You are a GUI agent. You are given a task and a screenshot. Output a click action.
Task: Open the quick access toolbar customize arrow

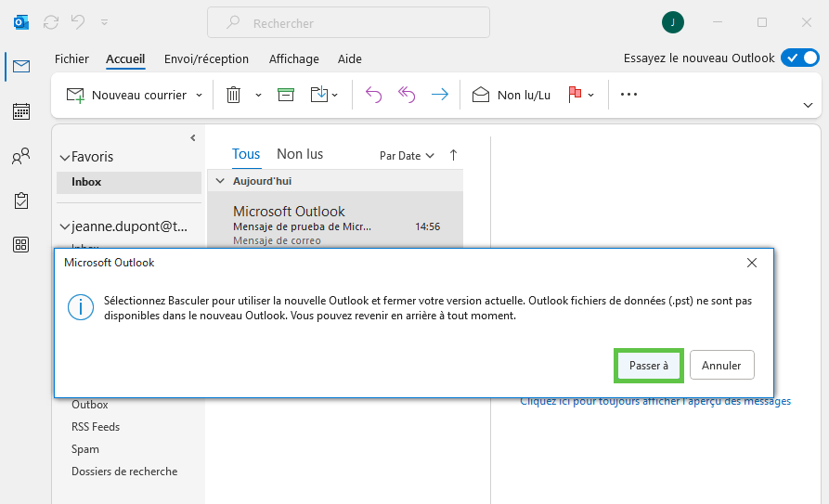click(x=104, y=22)
